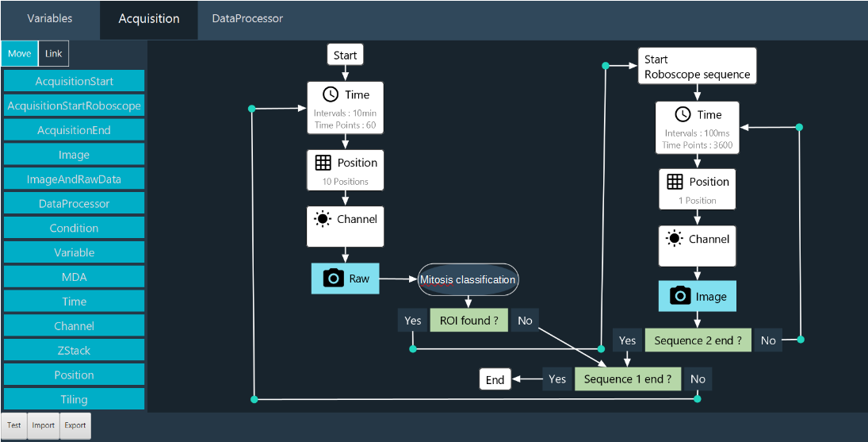Select the End node
Viewport: 868px width, 442px height.
(495, 379)
